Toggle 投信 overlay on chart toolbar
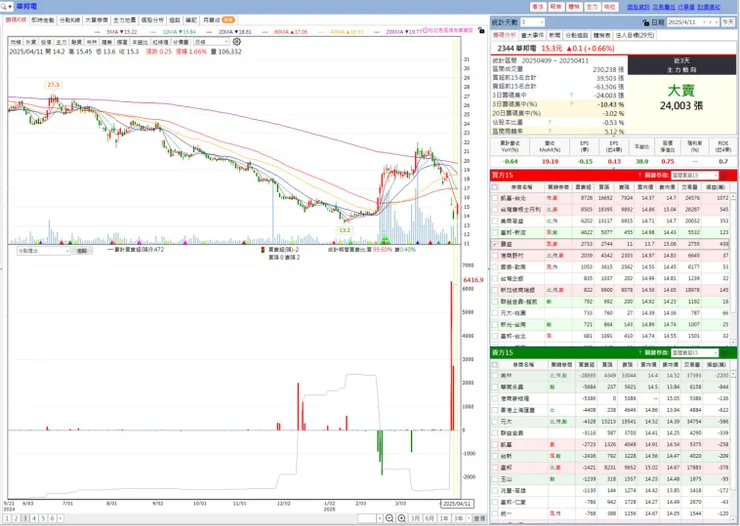 click(x=46, y=42)
